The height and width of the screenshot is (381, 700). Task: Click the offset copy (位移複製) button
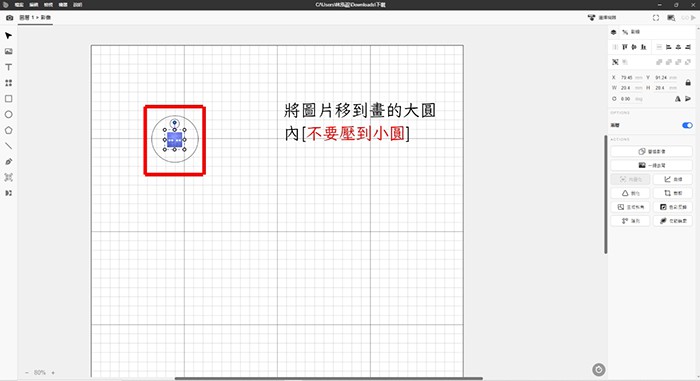(673, 221)
